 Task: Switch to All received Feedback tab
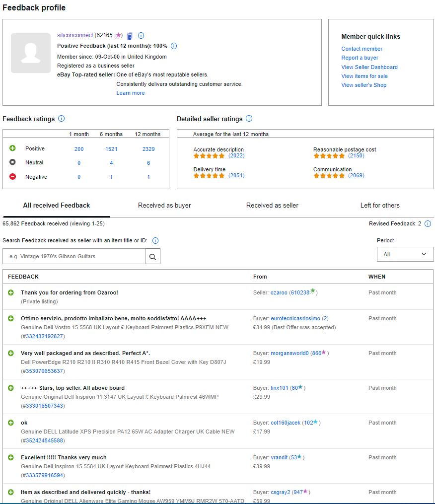[x=56, y=206]
